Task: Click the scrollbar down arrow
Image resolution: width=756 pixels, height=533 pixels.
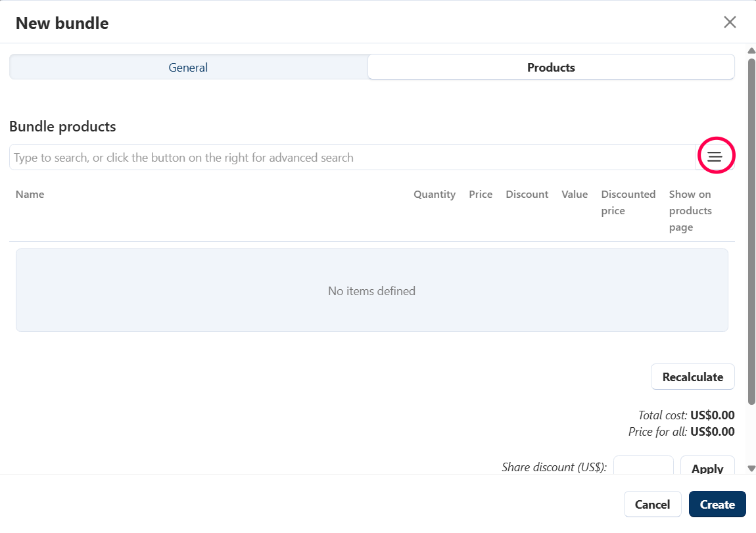Action: (751, 469)
